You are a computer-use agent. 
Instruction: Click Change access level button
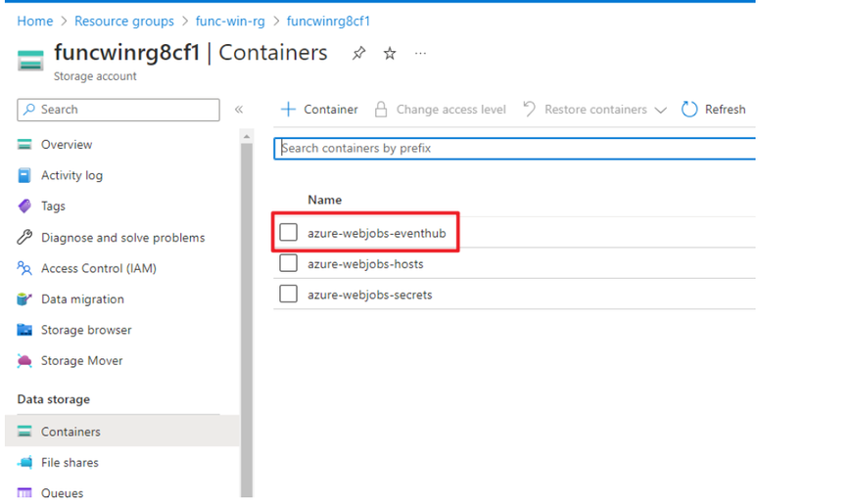[441, 110]
